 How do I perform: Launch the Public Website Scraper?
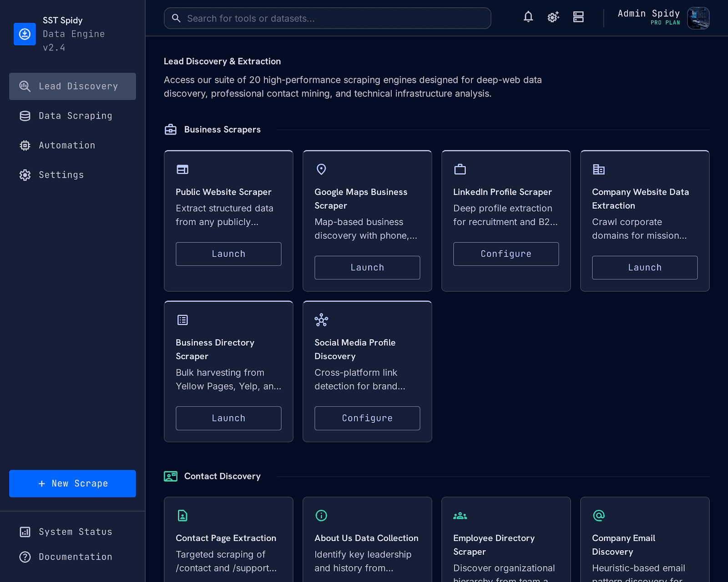(228, 254)
